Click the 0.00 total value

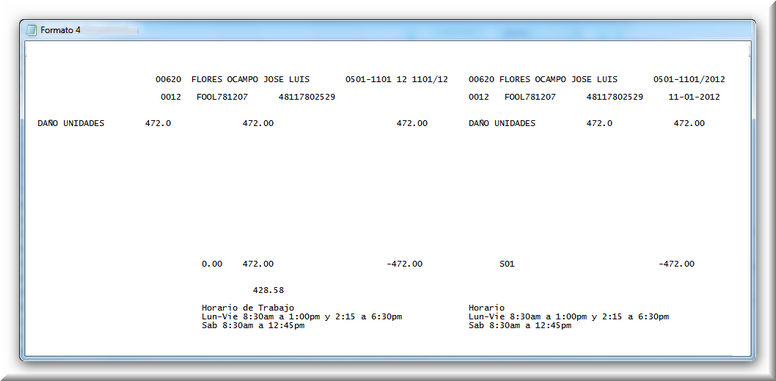click(212, 264)
